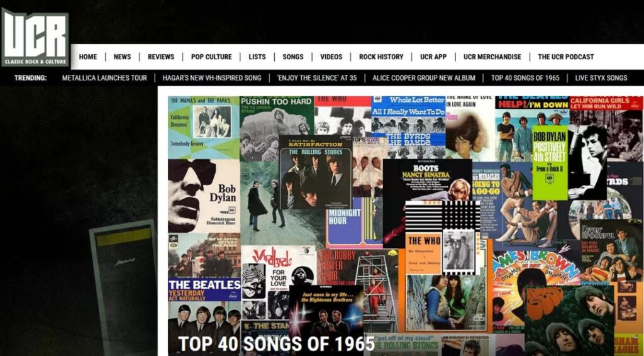
Task: Open trending link HAGAR'S NEW VH-INSPIRED SONG
Action: tap(212, 78)
